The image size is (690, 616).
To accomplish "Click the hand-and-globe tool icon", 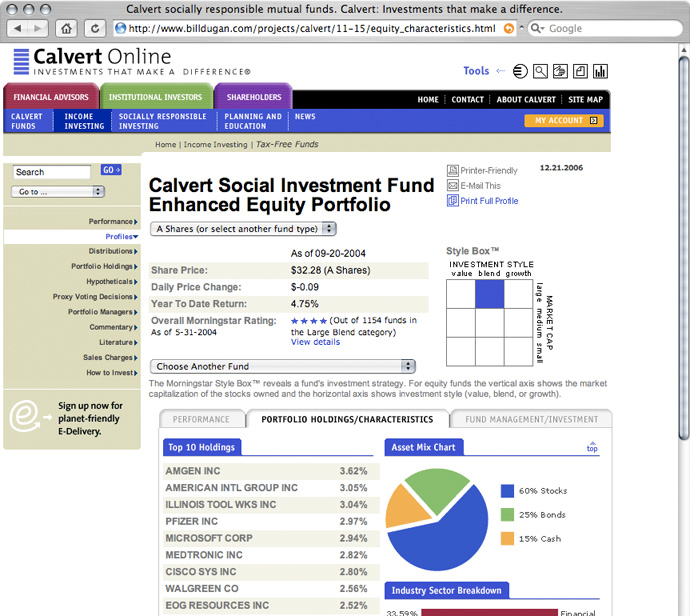I will [x=560, y=71].
